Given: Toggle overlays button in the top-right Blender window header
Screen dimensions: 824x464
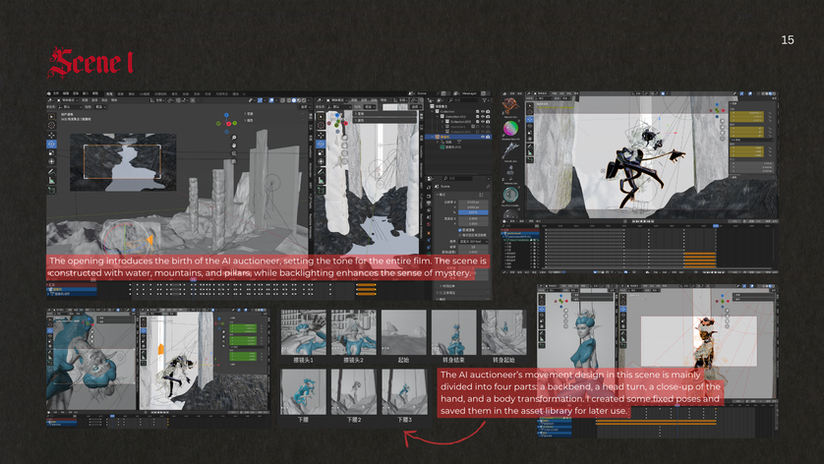Looking at the screenshot, I should coord(750,93).
